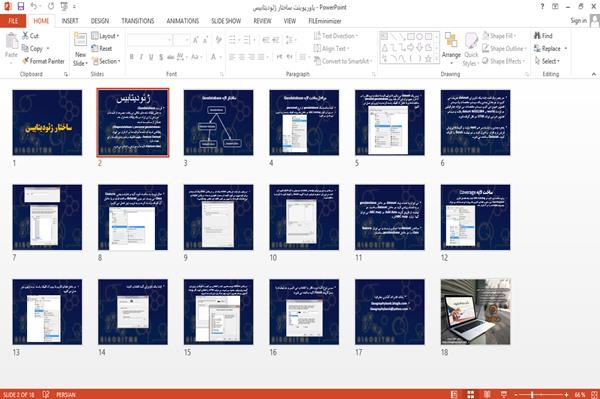Click the Sign in link

578,21
